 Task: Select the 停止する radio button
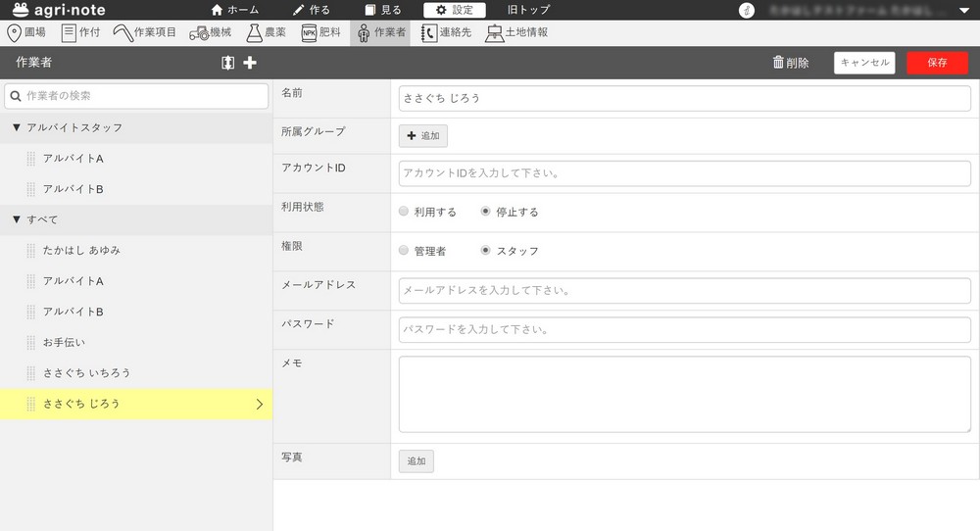(486, 212)
